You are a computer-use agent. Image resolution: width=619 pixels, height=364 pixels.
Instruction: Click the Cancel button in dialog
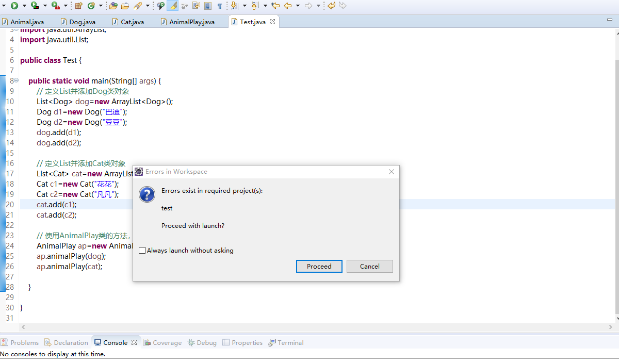[x=370, y=266]
